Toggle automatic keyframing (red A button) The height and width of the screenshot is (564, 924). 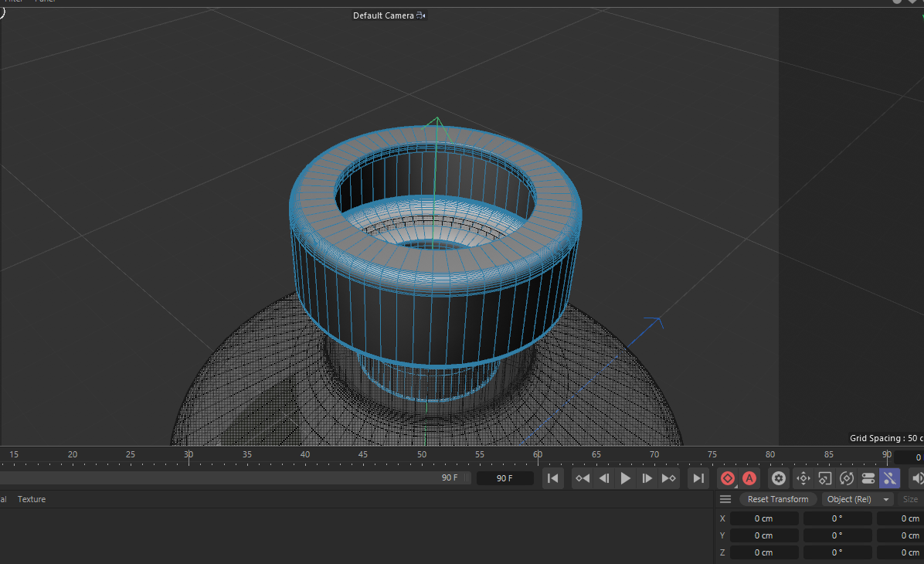coord(749,478)
